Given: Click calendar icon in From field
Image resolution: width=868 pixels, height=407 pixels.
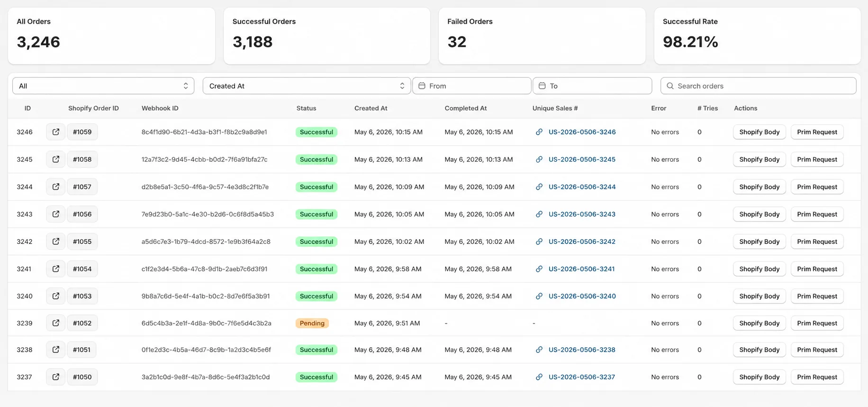Looking at the screenshot, I should coord(422,86).
